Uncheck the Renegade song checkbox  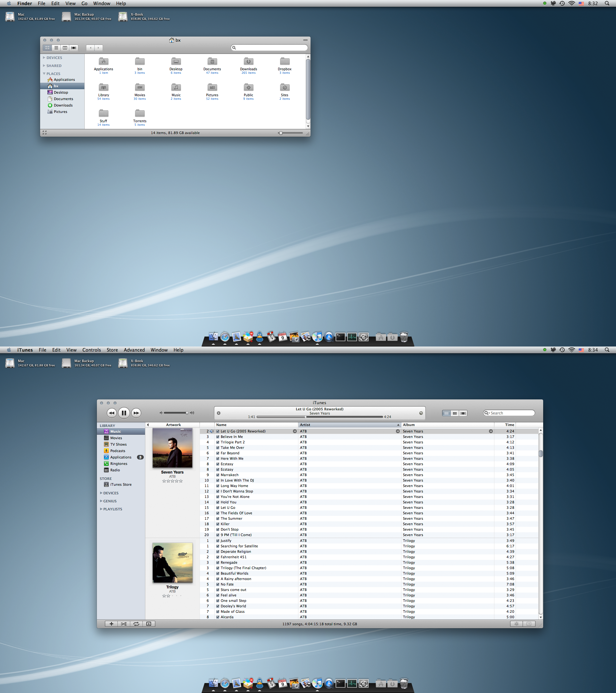tap(218, 562)
